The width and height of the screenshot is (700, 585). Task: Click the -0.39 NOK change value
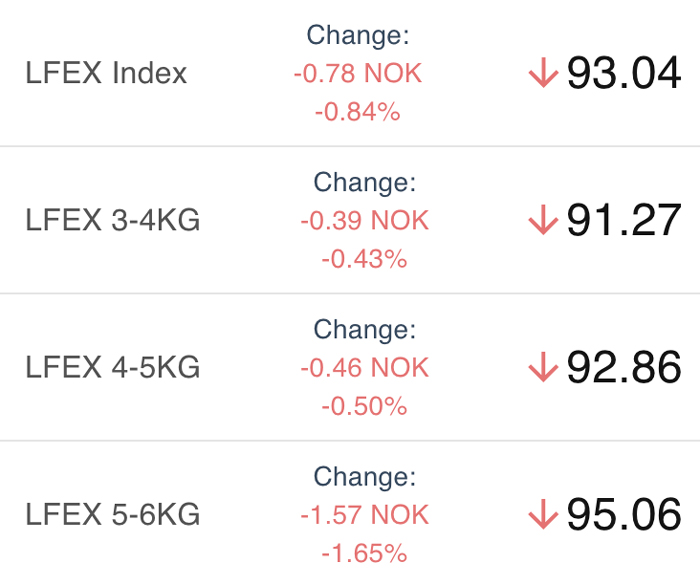coord(364,221)
